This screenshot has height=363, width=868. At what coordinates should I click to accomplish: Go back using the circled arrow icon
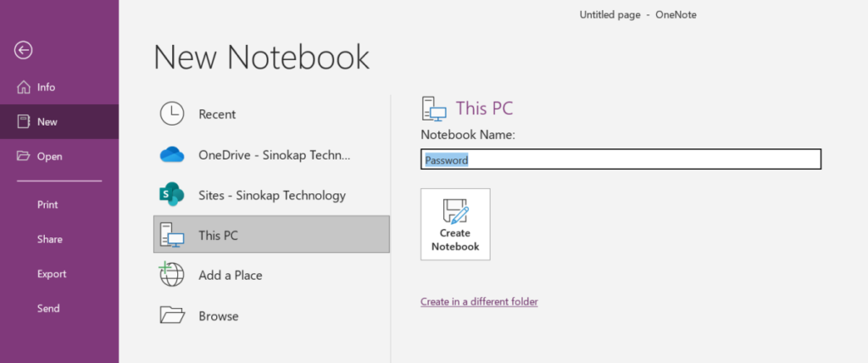click(23, 50)
